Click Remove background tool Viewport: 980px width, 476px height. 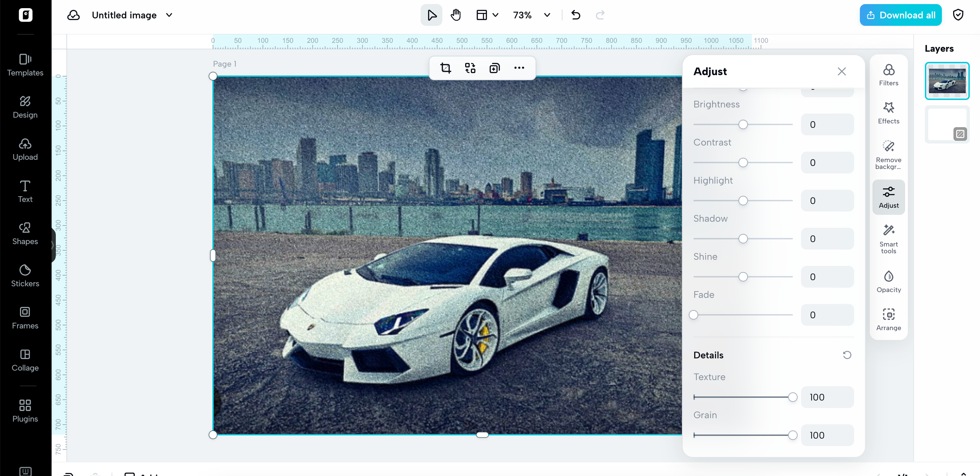click(888, 155)
